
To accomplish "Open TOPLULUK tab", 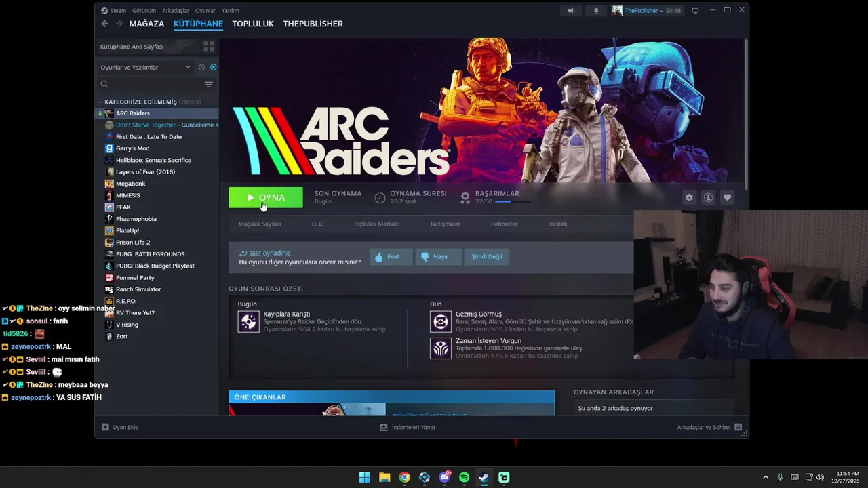I will 253,24.
